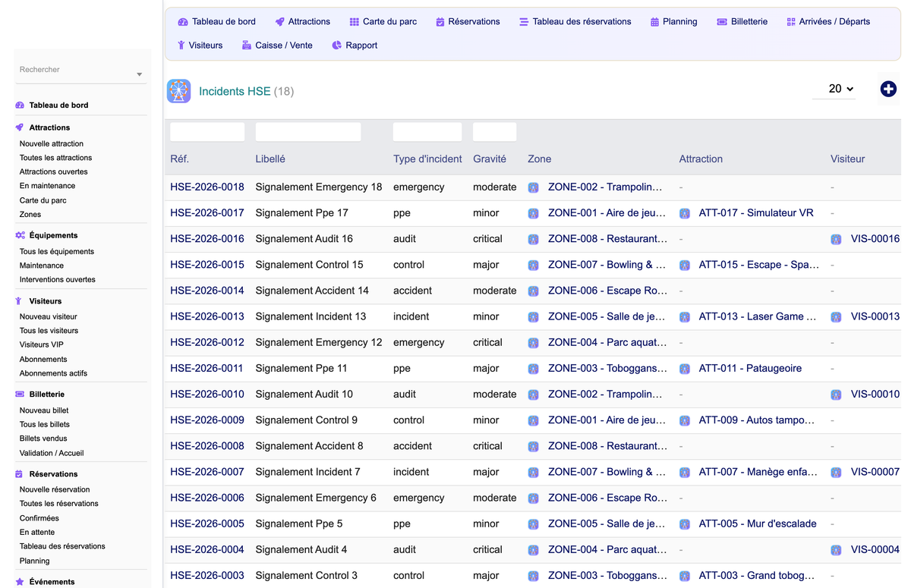
Task: Sort by the Zone column header
Action: point(540,159)
